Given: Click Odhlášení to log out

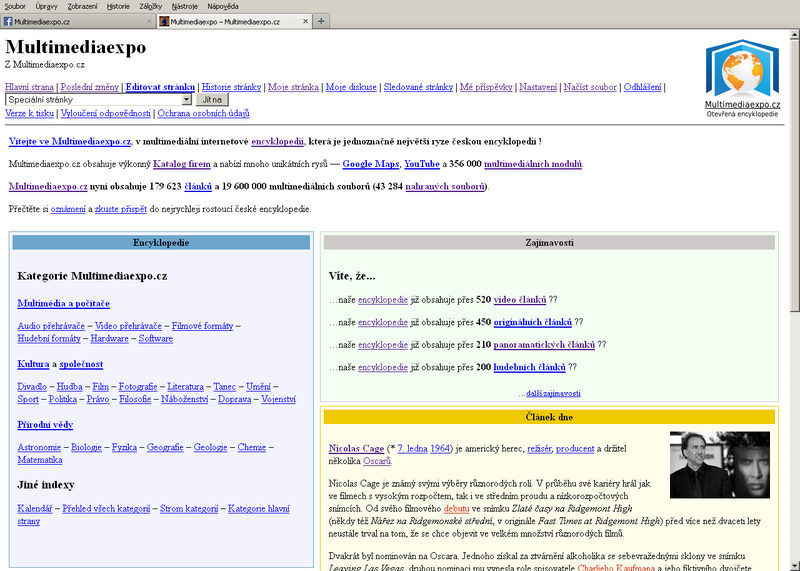Looking at the screenshot, I should 642,87.
